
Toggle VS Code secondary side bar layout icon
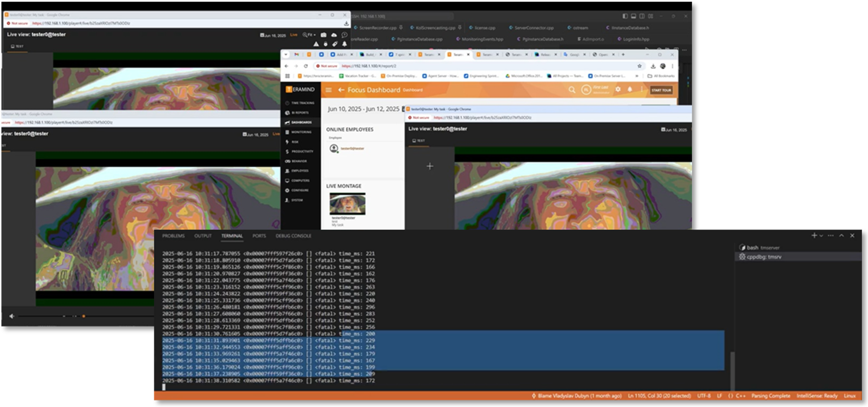[642, 16]
